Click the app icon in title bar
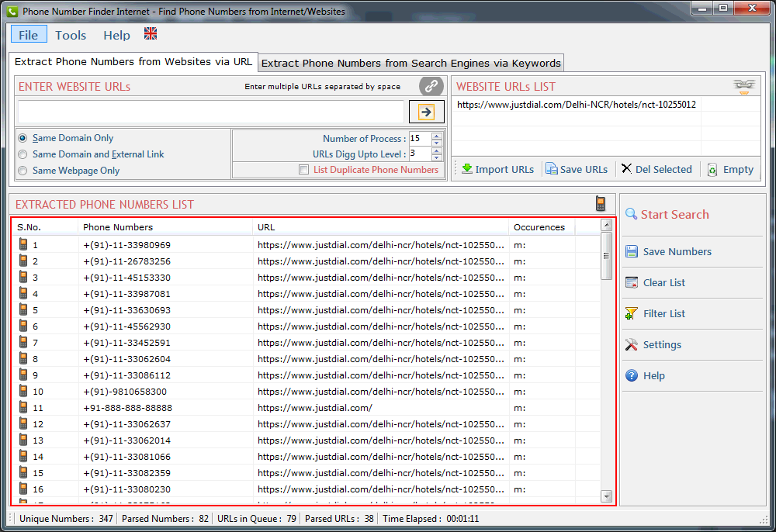 (x=12, y=11)
